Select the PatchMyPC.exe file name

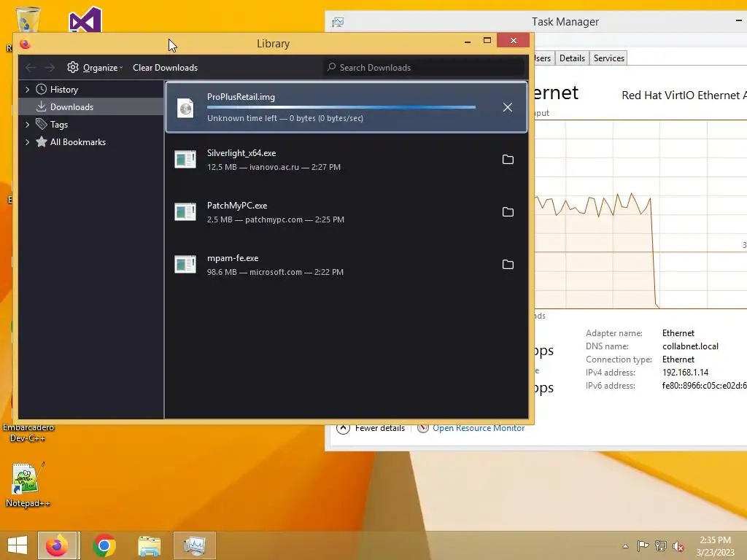237,205
